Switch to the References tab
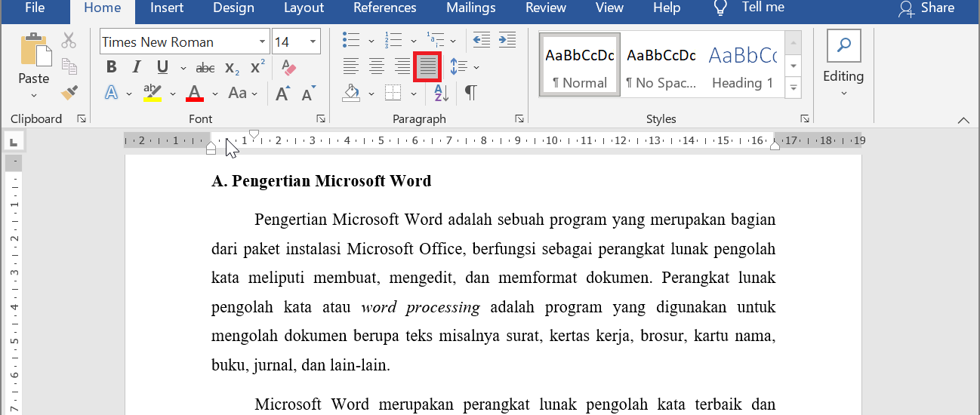Screen dimensions: 980x415 pos(385,8)
